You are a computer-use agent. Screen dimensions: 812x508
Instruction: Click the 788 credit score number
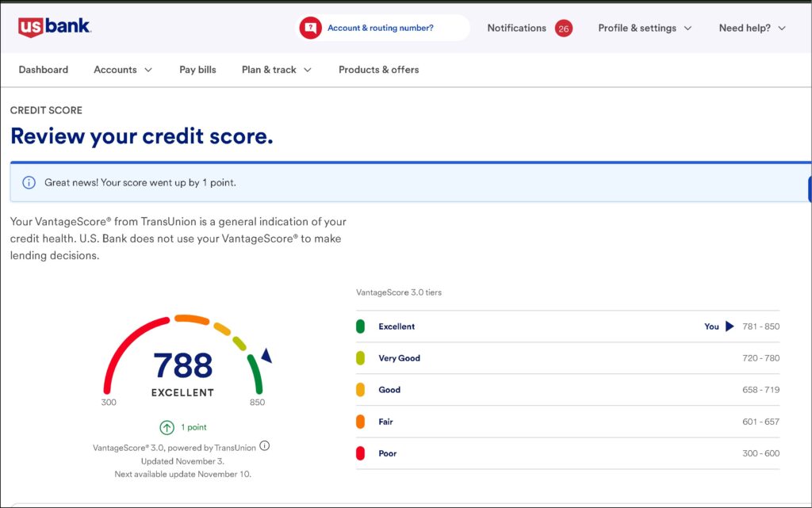[x=183, y=365]
